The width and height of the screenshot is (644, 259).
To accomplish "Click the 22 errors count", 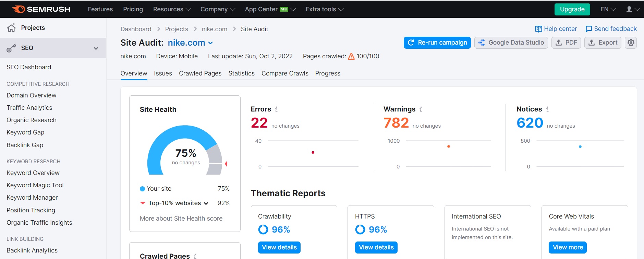I will pyautogui.click(x=259, y=123).
